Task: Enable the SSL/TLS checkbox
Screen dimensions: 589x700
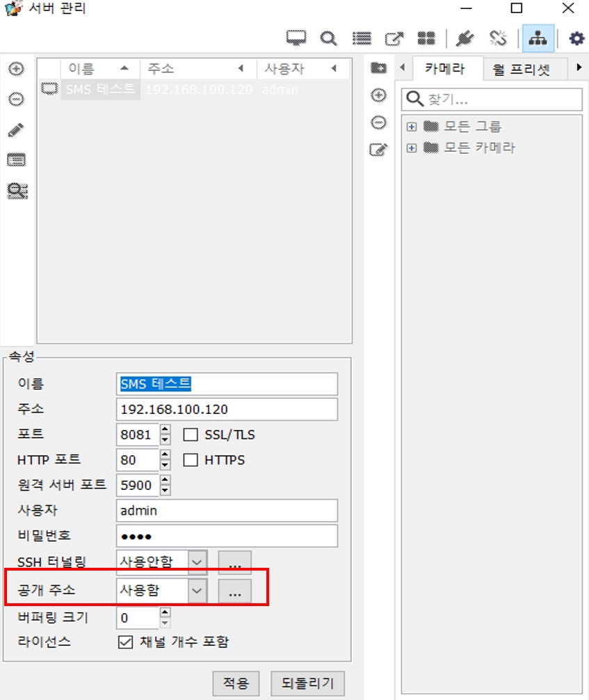Action: (x=191, y=435)
